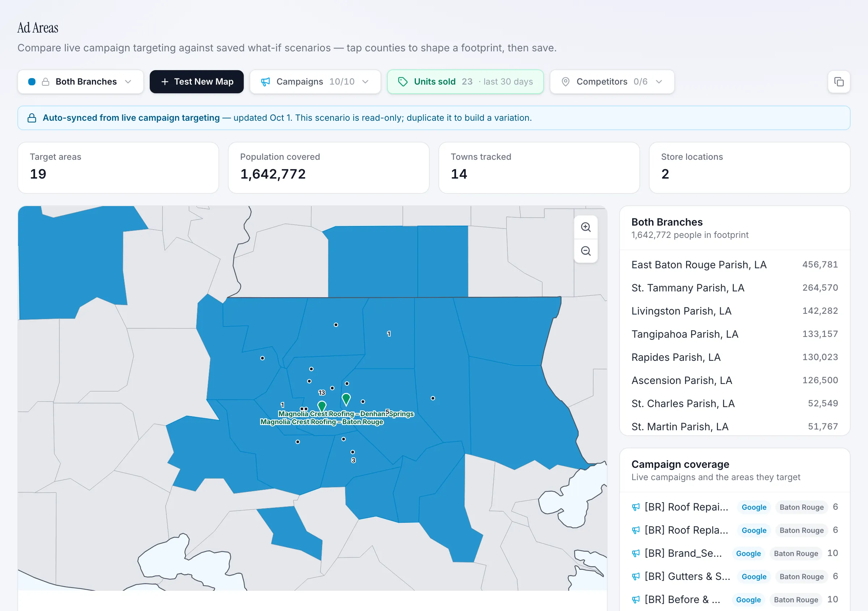Open the [BR] Roof Repai... campaign
Screen dimensions: 868x611
click(734, 507)
